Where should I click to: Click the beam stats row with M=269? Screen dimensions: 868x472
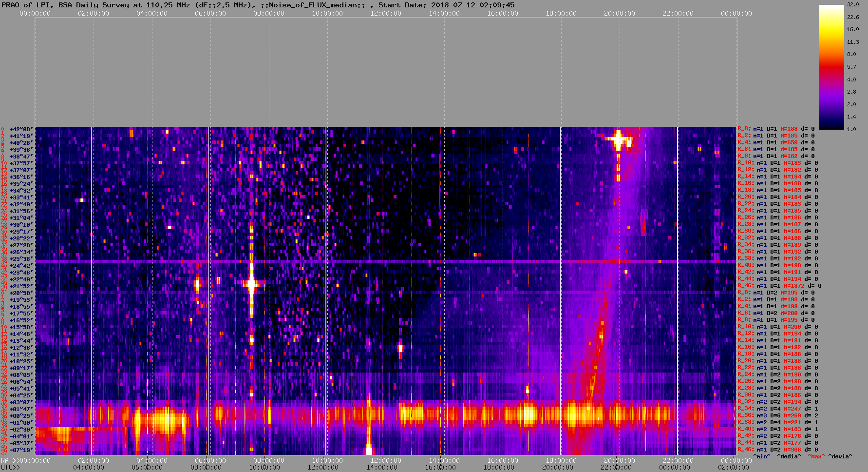[778, 416]
